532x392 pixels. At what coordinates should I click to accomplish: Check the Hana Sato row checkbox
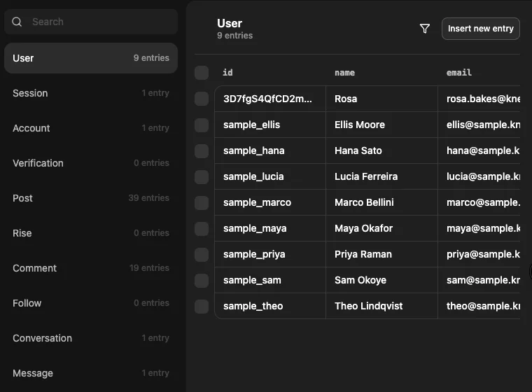[202, 150]
